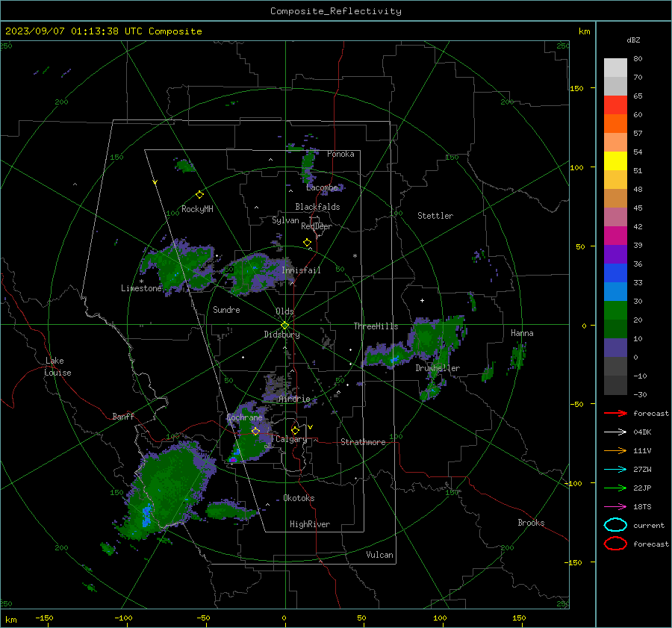Click the Composite_Reflectivity title

(336, 11)
